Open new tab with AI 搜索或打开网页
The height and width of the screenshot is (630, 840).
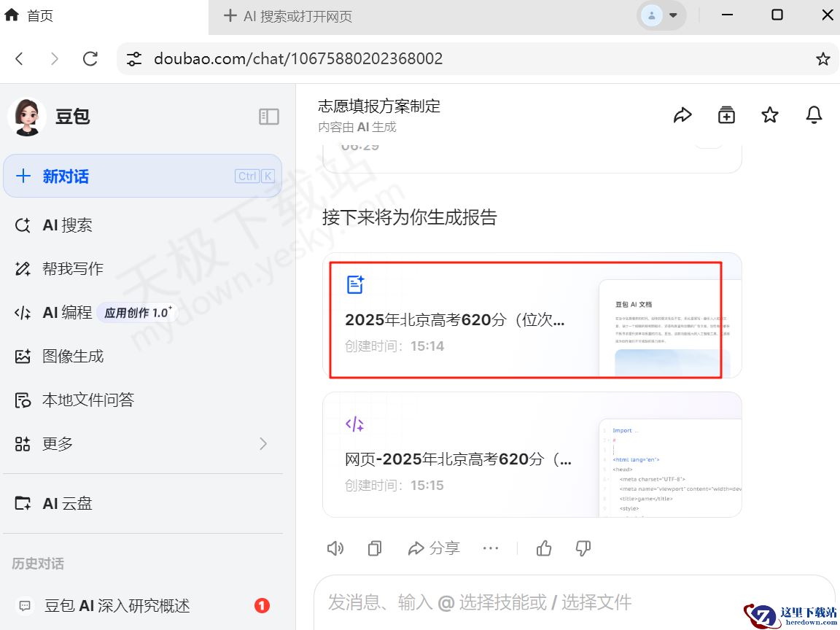[288, 16]
